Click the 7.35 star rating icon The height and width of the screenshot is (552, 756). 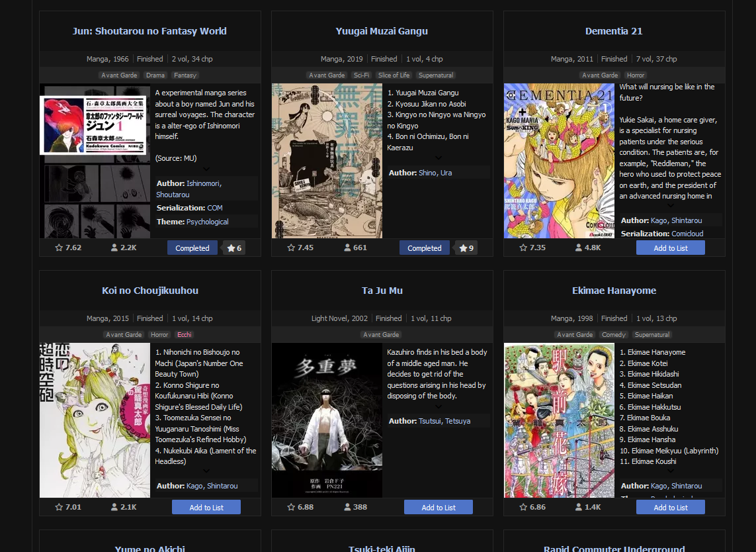[523, 248]
